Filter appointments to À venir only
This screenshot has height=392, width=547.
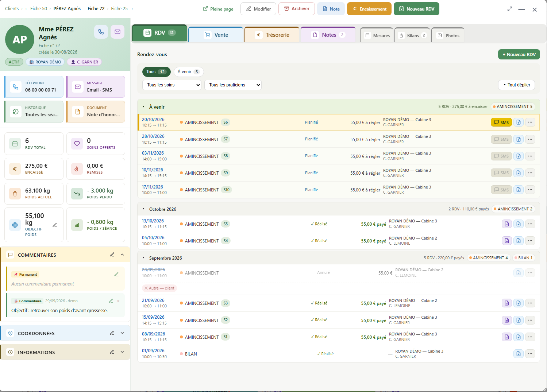click(x=188, y=72)
